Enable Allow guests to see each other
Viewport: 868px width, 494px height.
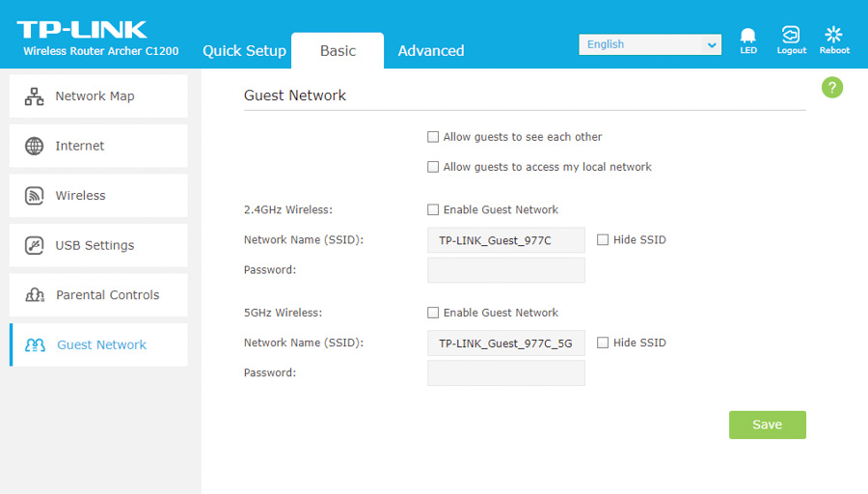coord(433,137)
